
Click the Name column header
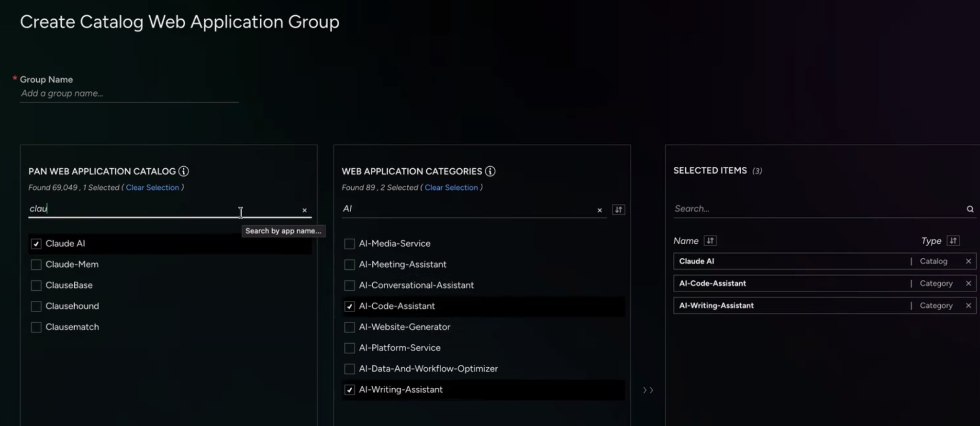pos(686,241)
